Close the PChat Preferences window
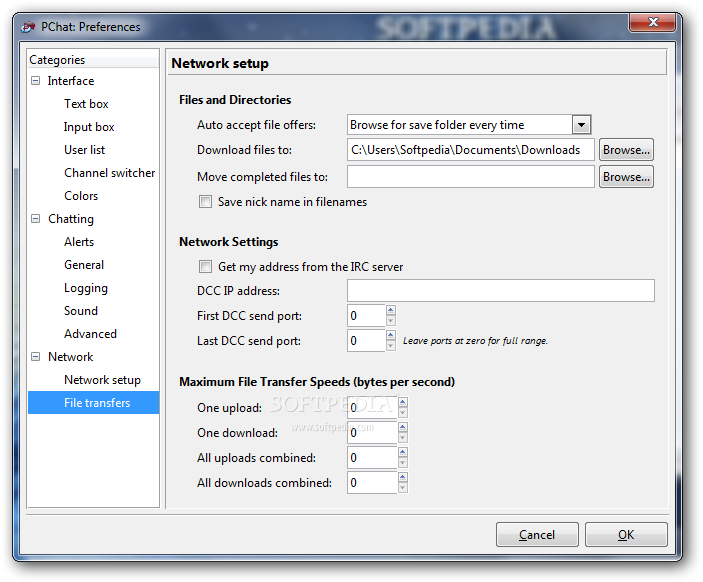 tap(652, 22)
